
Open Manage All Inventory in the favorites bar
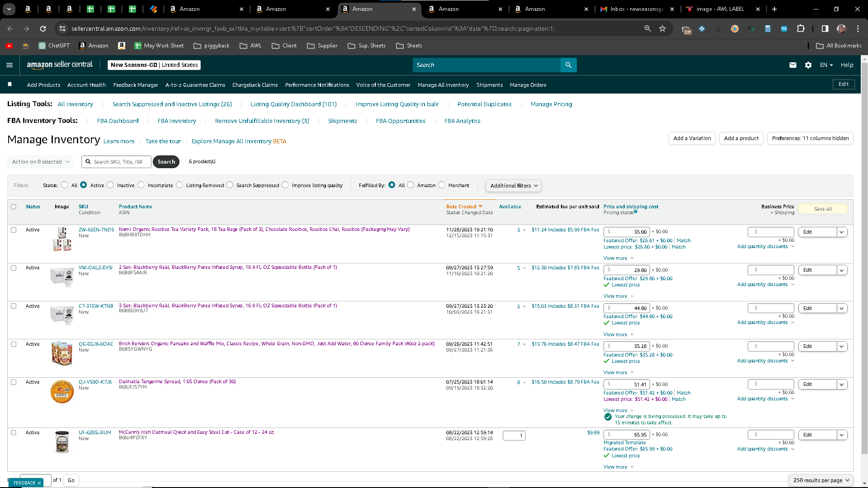coord(443,85)
